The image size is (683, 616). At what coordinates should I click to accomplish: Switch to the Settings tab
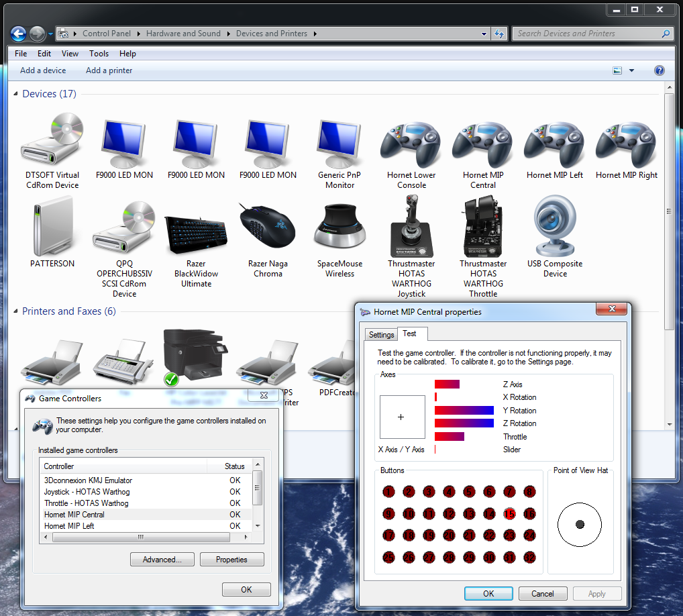(381, 335)
